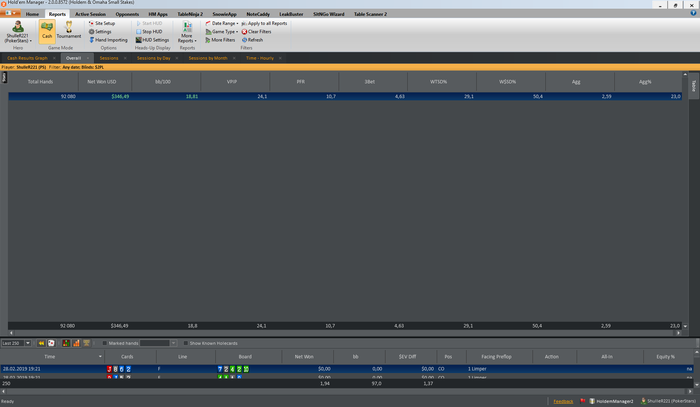This screenshot has height=407, width=700.
Task: Switch to Time - Hourly tab
Action: coord(260,58)
